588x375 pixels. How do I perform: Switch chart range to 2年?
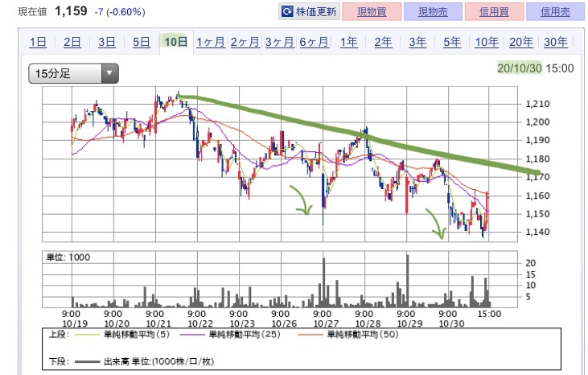(383, 42)
